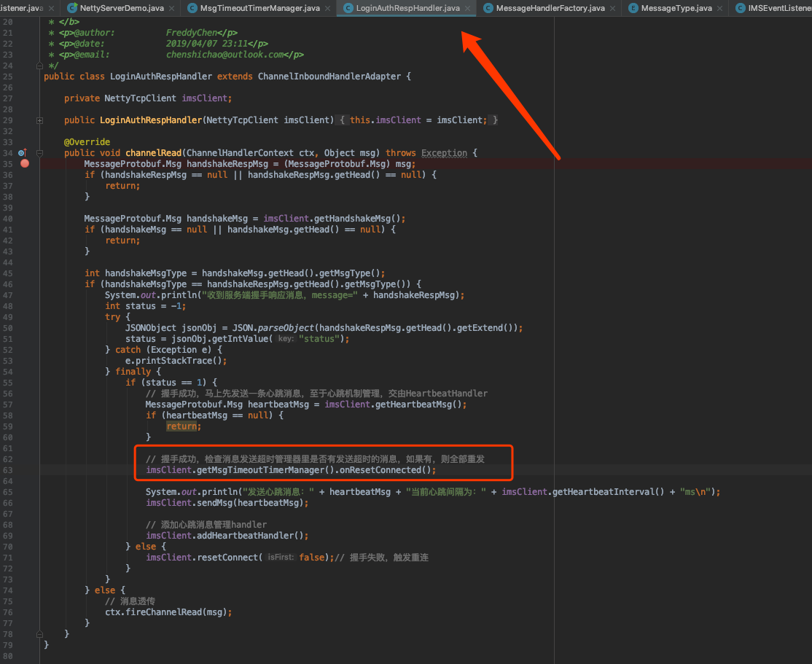The image size is (812, 664).
Task: Expand the collapsed constructor fold at line 29
Action: [39, 120]
